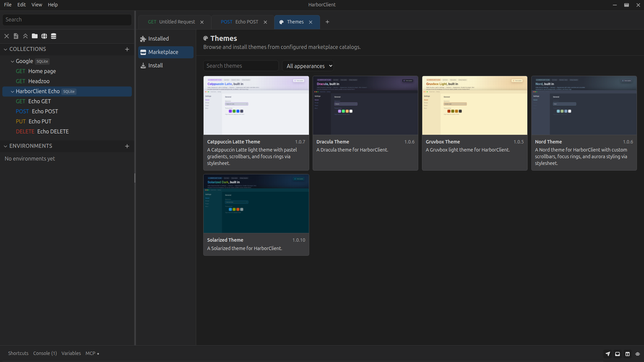
Task: Click the database icon in sidebar toolbar
Action: pyautogui.click(x=54, y=36)
